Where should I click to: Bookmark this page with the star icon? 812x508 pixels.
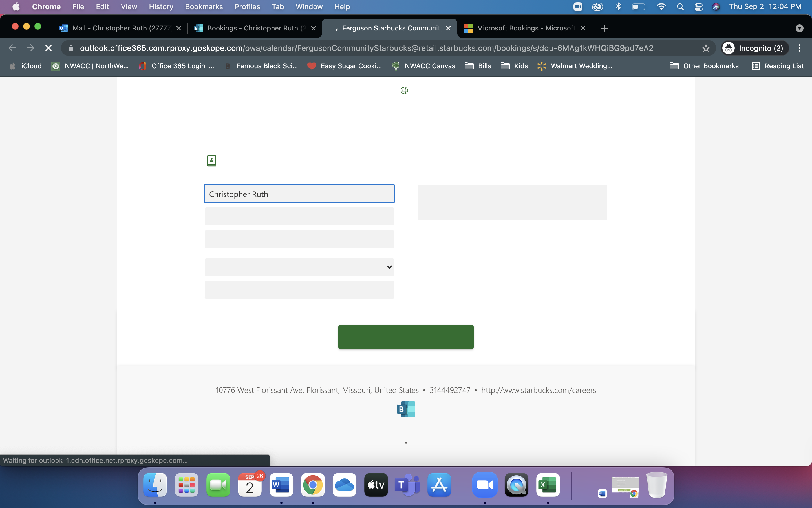click(706, 48)
